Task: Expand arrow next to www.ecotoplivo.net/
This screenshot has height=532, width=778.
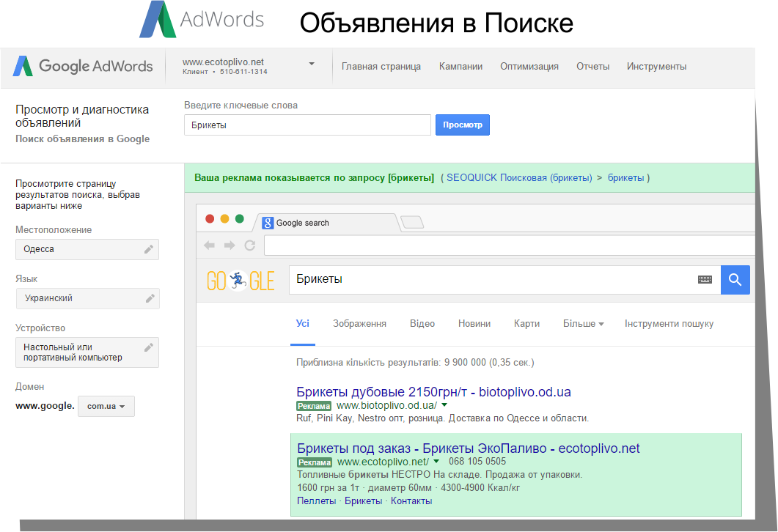Action: (436, 461)
